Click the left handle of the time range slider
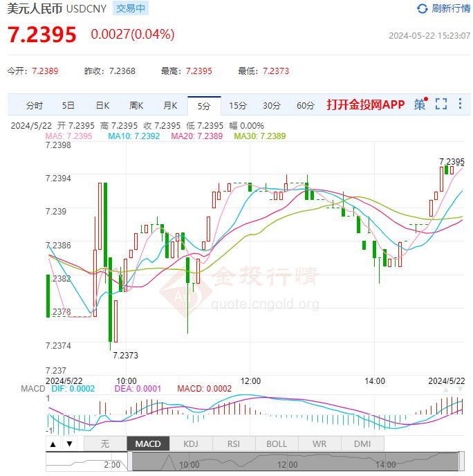This screenshot has height=476, width=473. tap(130, 461)
